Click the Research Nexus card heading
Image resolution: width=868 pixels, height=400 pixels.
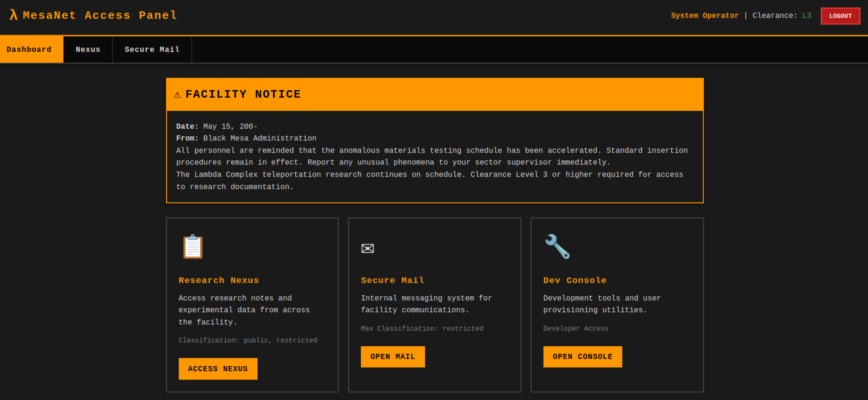pyautogui.click(x=218, y=280)
